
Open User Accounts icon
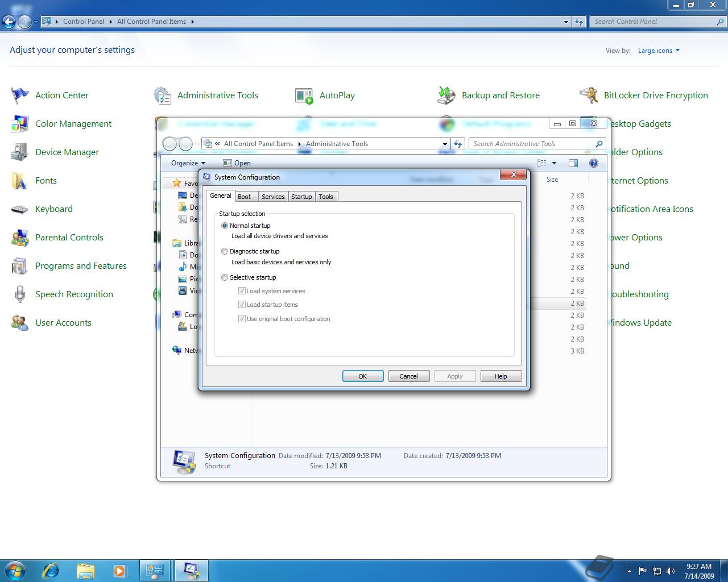(20, 323)
